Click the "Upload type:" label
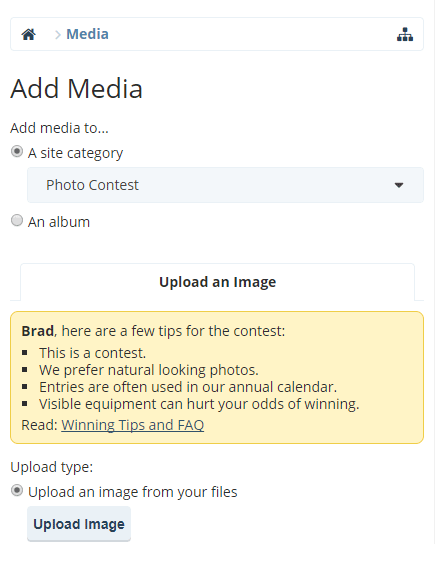Viewport: 435px width, 577px height. 52,467
